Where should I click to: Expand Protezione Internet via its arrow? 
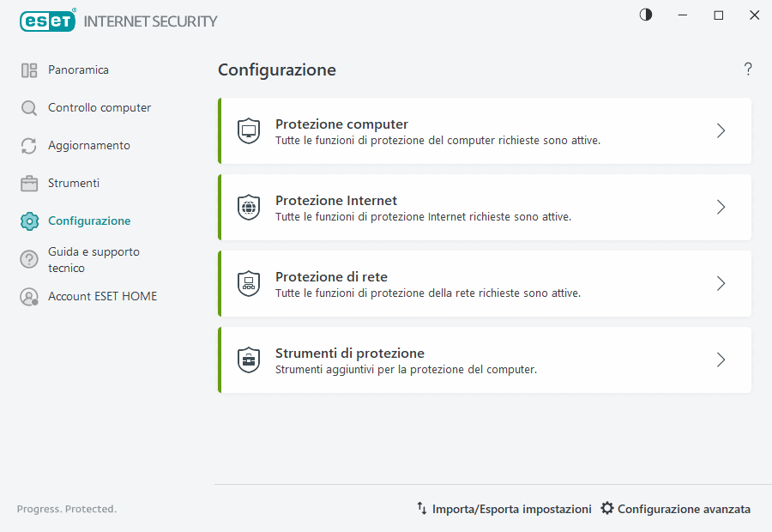(721, 207)
